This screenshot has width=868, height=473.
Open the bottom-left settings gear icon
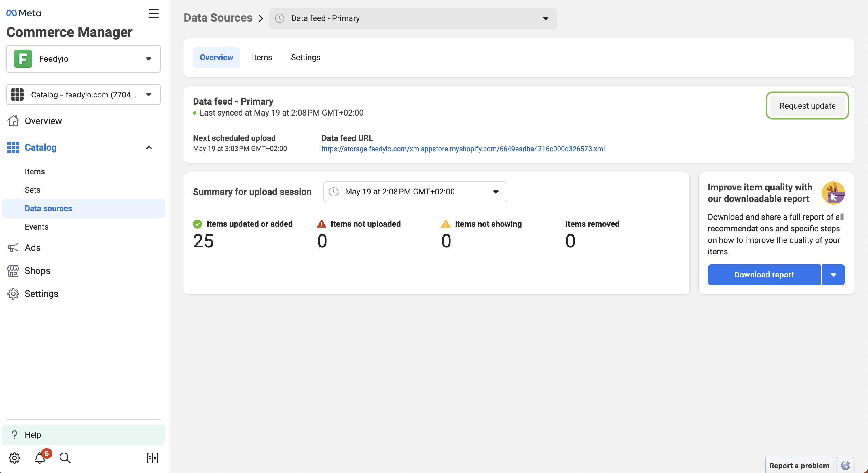14,458
